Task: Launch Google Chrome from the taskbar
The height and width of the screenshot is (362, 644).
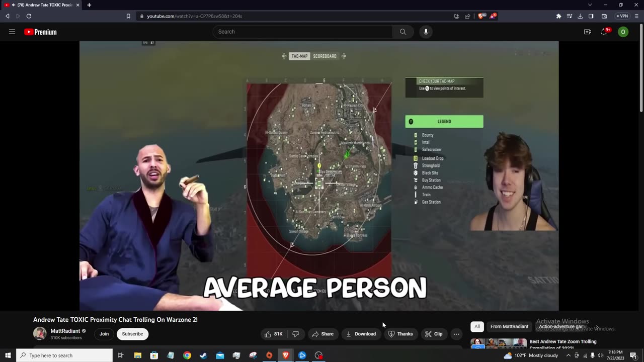Action: tap(187, 355)
